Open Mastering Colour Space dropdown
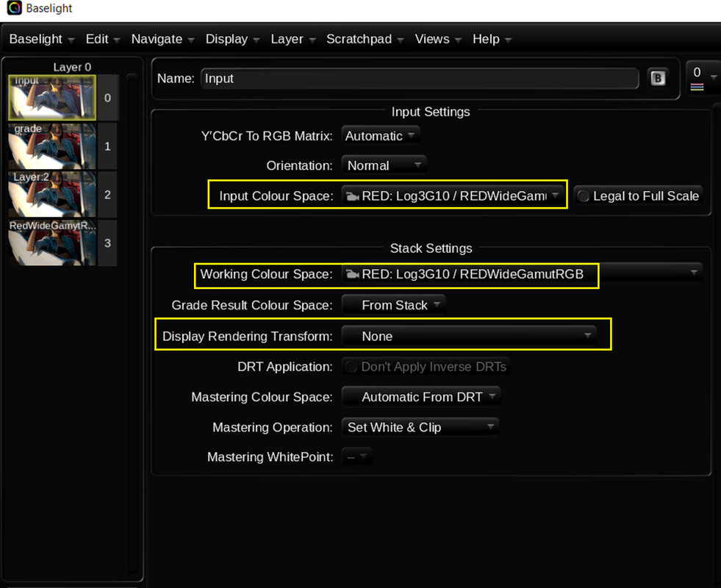 421,397
